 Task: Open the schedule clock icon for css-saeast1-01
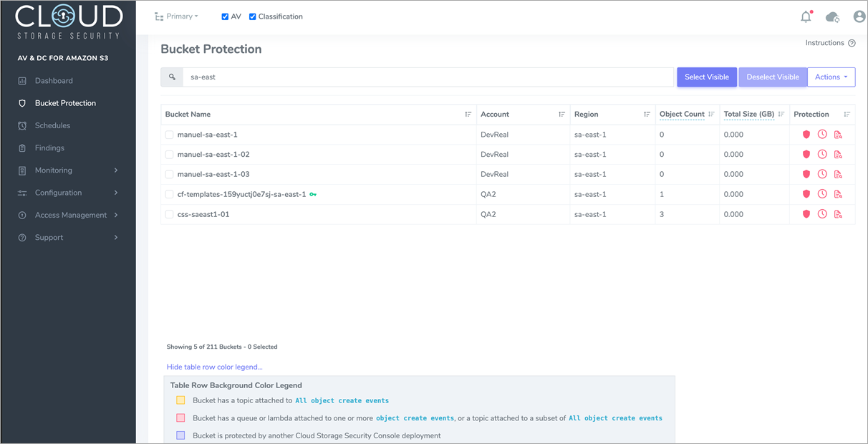pos(821,213)
